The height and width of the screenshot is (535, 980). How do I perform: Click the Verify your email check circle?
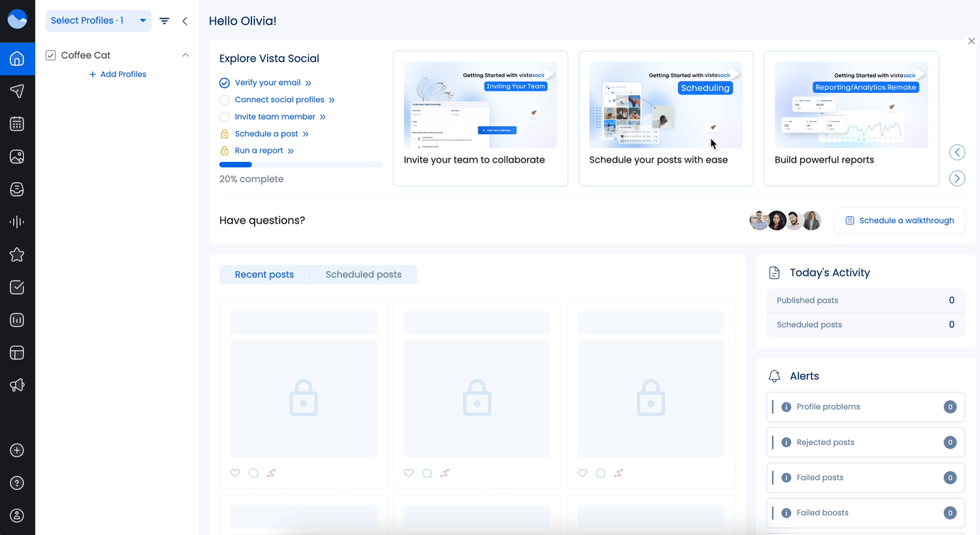pos(224,83)
